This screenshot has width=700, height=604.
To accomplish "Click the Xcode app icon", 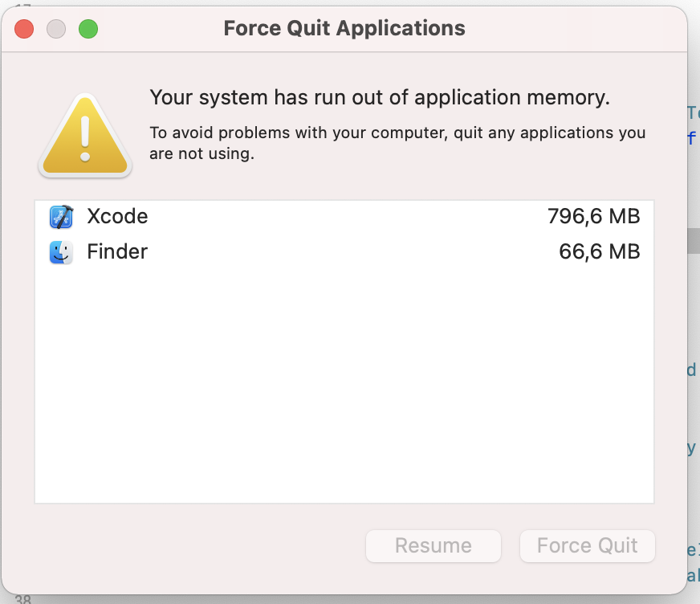I will tap(61, 216).
